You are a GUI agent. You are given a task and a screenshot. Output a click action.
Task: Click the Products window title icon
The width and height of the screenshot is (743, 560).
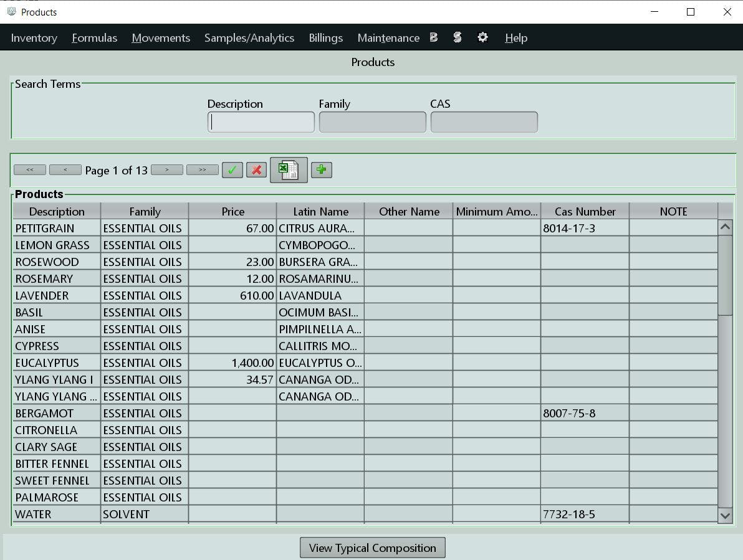coord(11,11)
